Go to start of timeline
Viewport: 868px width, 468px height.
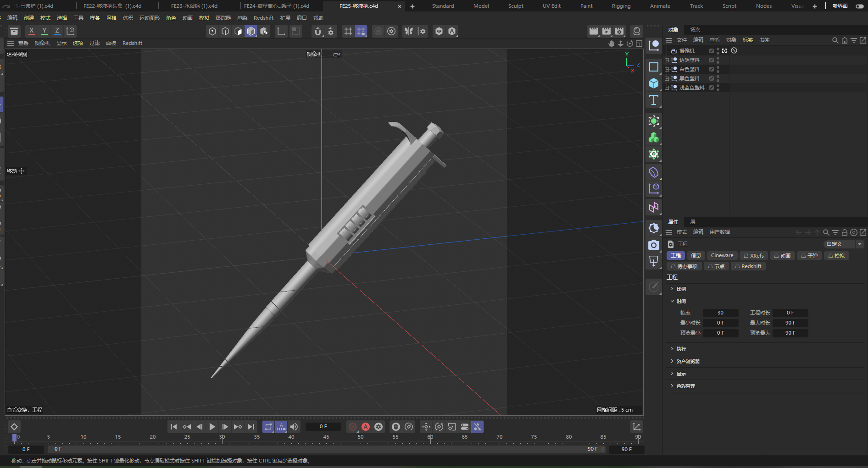point(173,427)
